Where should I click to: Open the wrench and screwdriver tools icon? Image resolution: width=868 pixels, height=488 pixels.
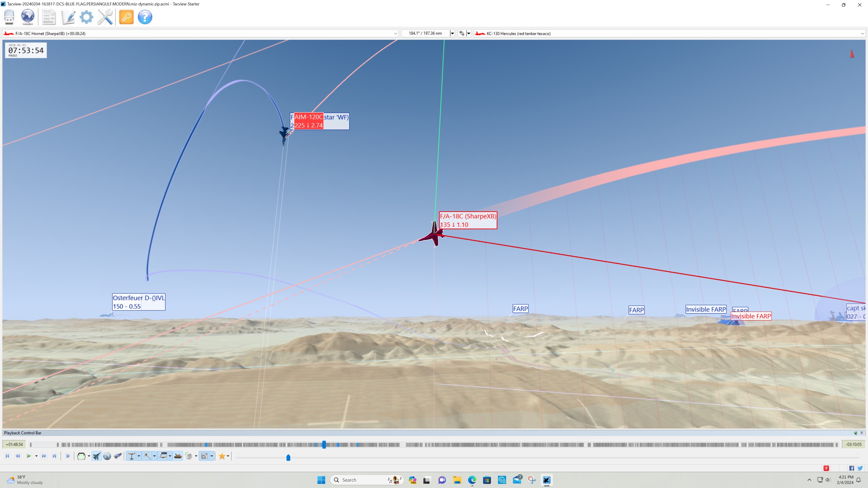(x=105, y=17)
